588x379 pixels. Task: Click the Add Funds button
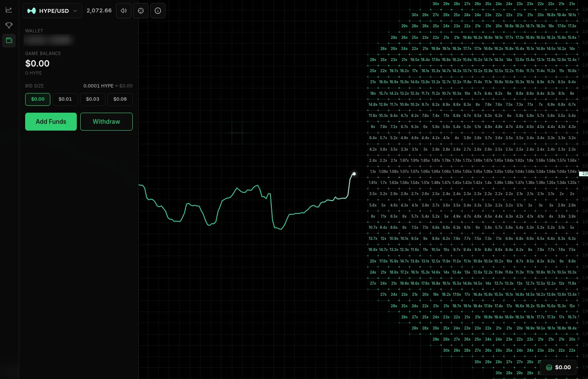(51, 122)
